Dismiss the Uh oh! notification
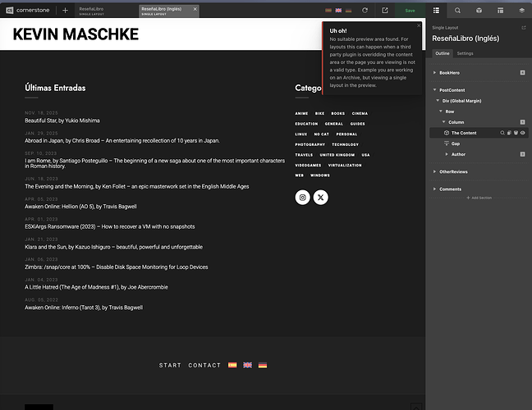This screenshot has height=410, width=532. tap(419, 25)
